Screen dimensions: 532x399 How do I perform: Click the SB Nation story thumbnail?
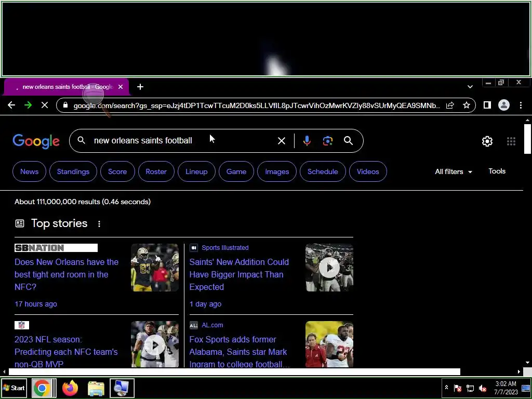[x=155, y=268]
